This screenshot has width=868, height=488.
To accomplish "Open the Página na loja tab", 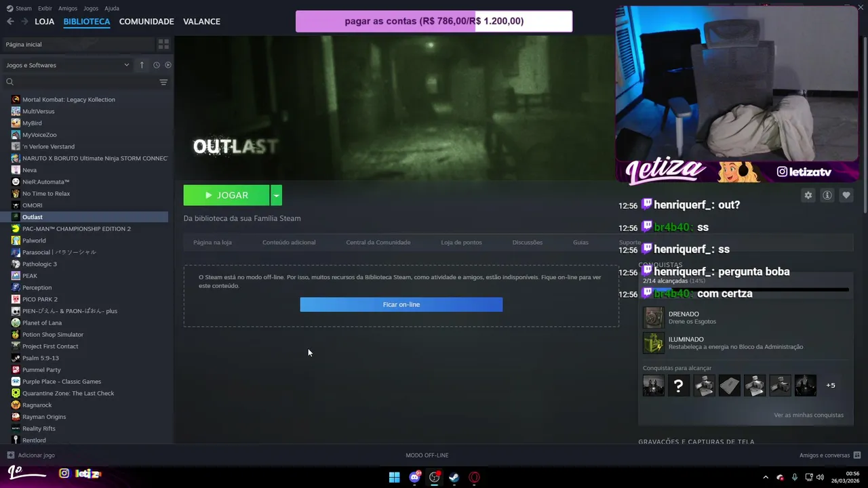I will tap(212, 242).
